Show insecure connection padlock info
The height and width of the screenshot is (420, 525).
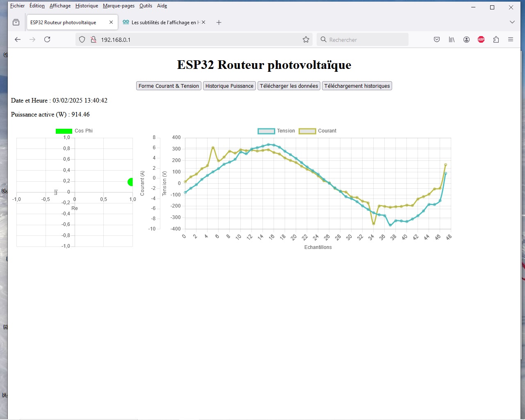point(94,39)
